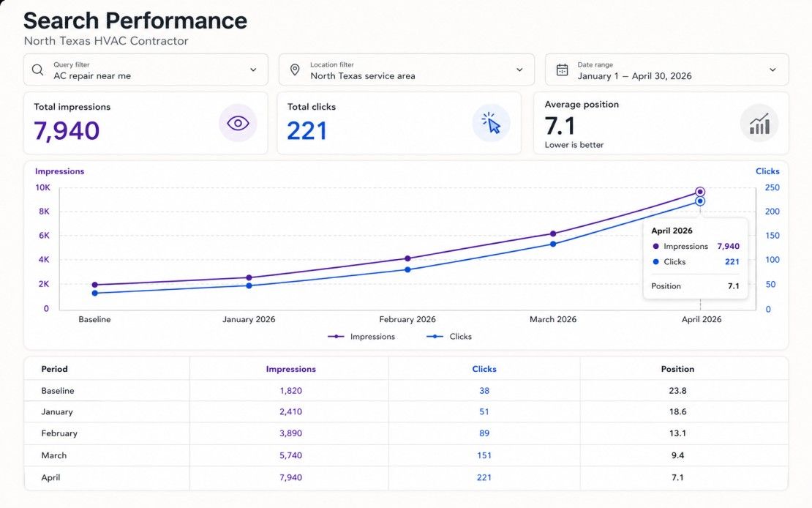Sort by Clicks column header
This screenshot has width=812, height=508.
coord(484,369)
